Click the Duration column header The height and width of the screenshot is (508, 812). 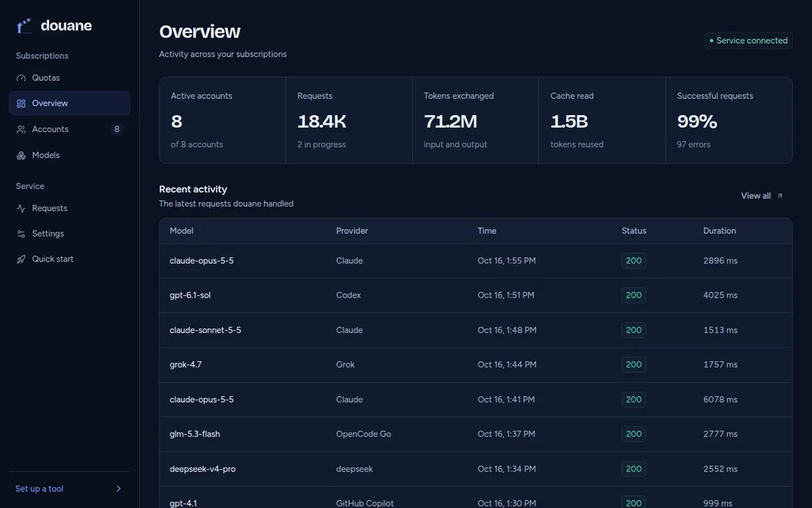pyautogui.click(x=719, y=231)
